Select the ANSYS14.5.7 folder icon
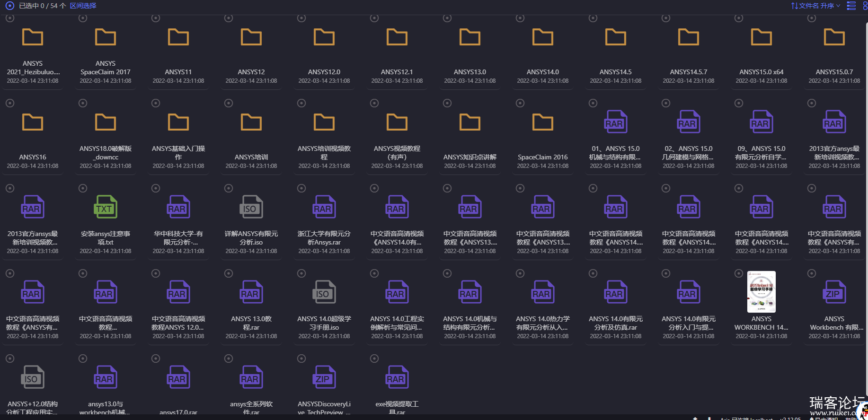Image resolution: width=868 pixels, height=420 pixels. (x=689, y=37)
